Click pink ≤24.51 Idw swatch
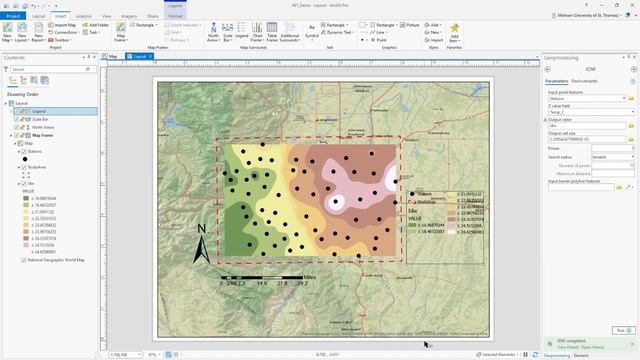This screenshot has height=360, width=640. 26,245
